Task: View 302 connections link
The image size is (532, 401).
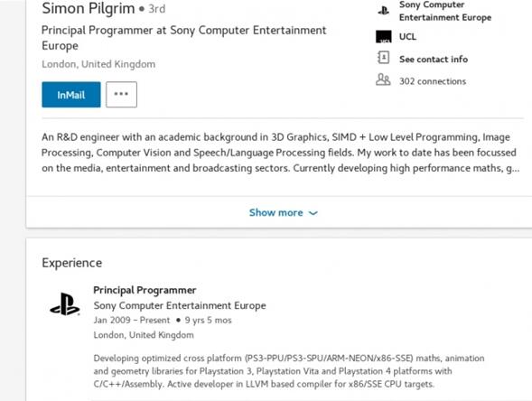Action: coord(433,81)
